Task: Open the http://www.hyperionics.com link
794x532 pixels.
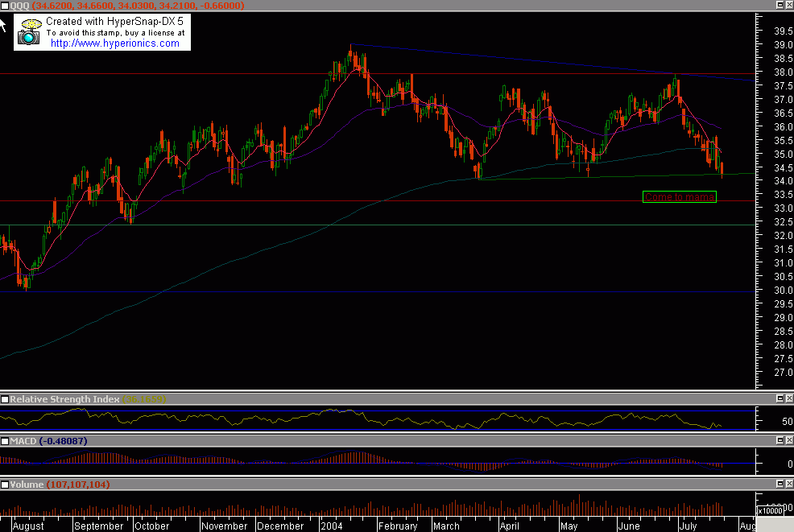Action: (x=114, y=42)
